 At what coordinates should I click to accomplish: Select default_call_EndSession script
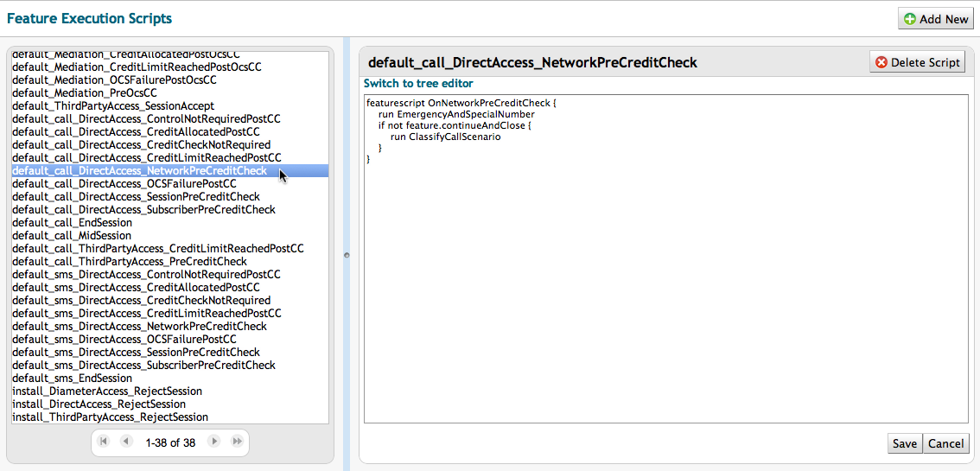click(73, 223)
